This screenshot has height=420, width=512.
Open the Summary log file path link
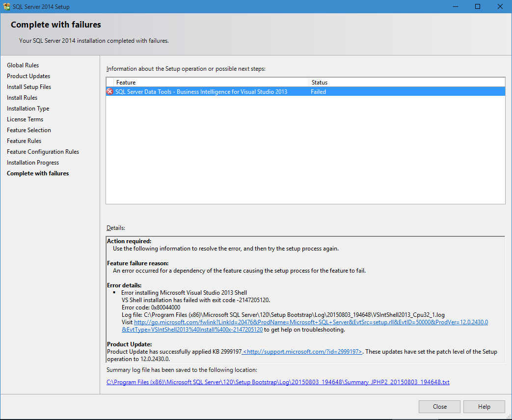278,382
